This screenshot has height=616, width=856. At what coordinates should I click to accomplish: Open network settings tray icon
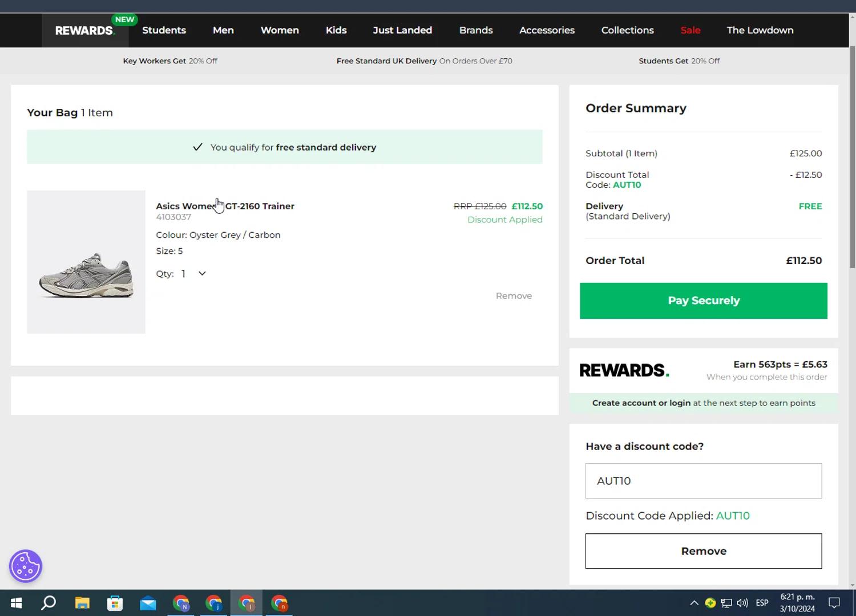[726, 603]
